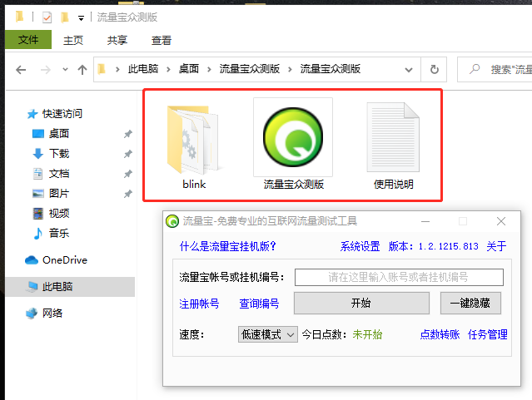Viewport: 532px width, 400px height.
Task: Launch the 流量宝众测版 application icon
Action: (293, 144)
